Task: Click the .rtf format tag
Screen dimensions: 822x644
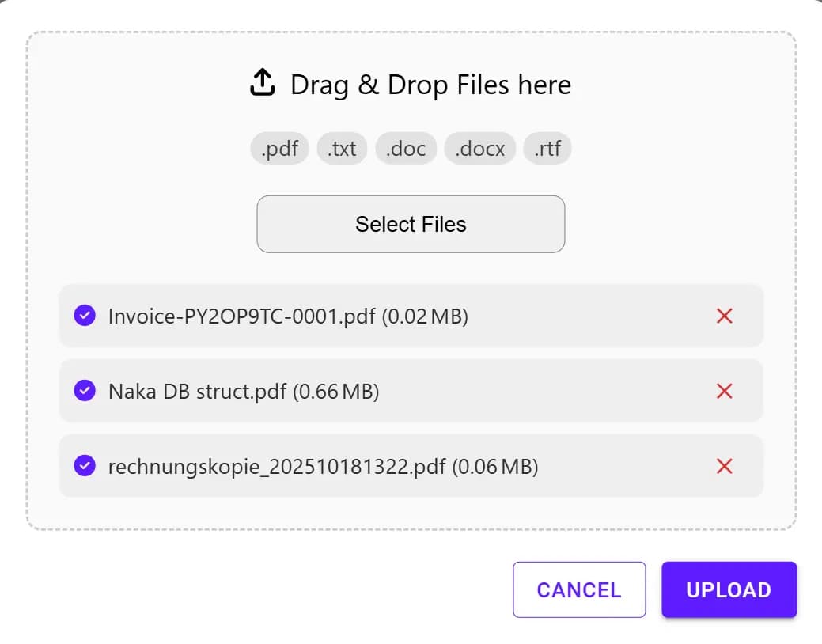Action: [x=547, y=148]
